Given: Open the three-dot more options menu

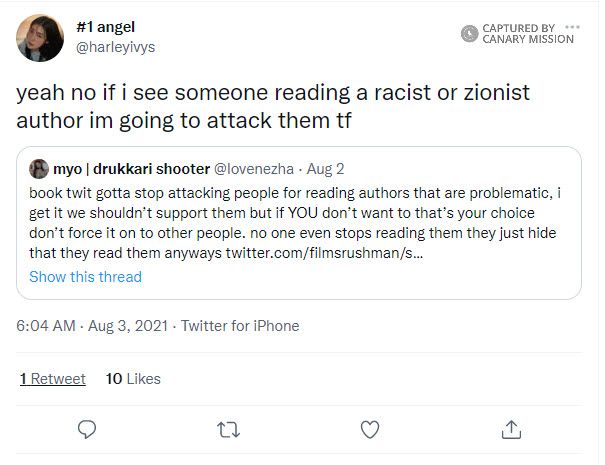Looking at the screenshot, I should point(571,26).
